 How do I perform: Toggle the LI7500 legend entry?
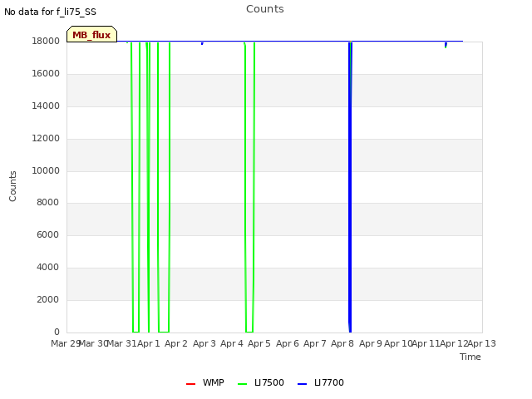click(260, 382)
